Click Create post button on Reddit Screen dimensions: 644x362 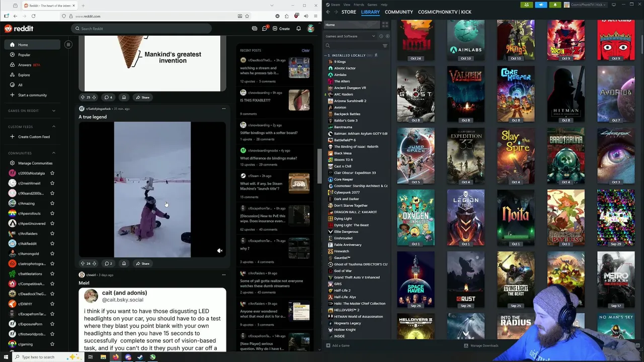(281, 29)
